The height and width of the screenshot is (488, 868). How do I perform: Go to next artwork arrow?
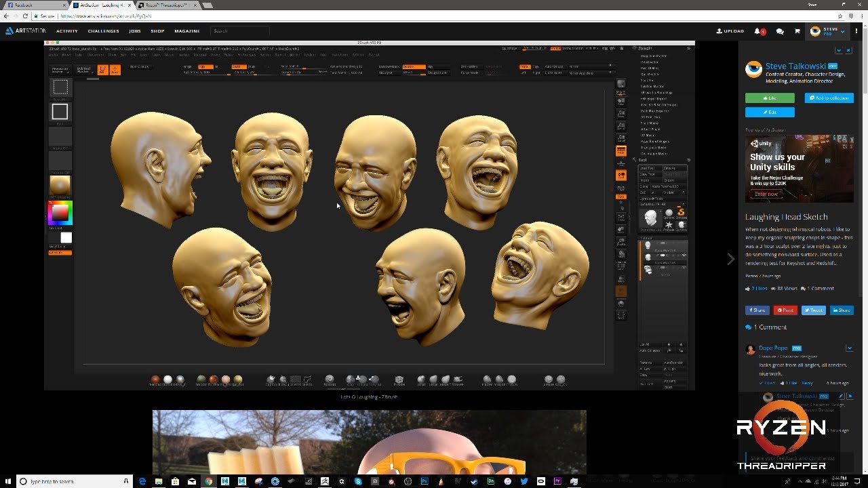pyautogui.click(x=730, y=259)
